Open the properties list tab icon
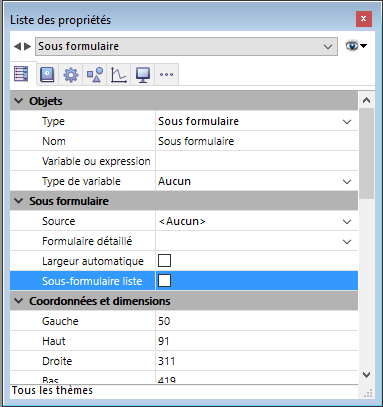383x407 pixels. tap(21, 74)
